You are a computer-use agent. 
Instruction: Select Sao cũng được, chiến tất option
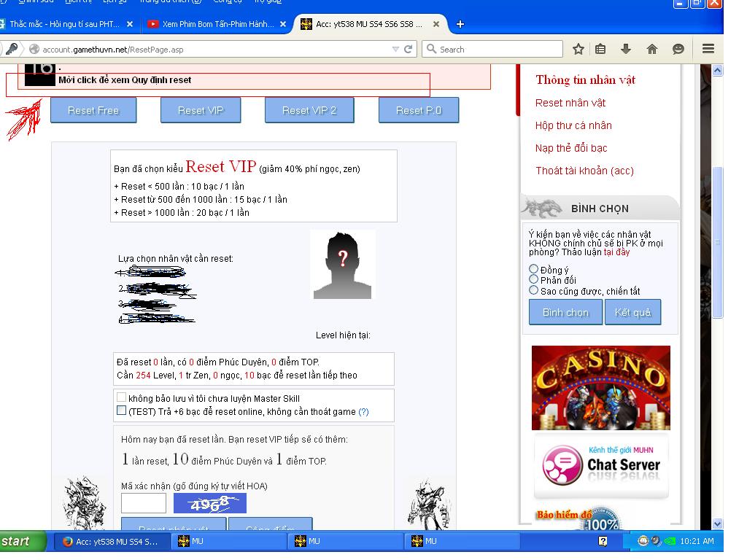533,290
